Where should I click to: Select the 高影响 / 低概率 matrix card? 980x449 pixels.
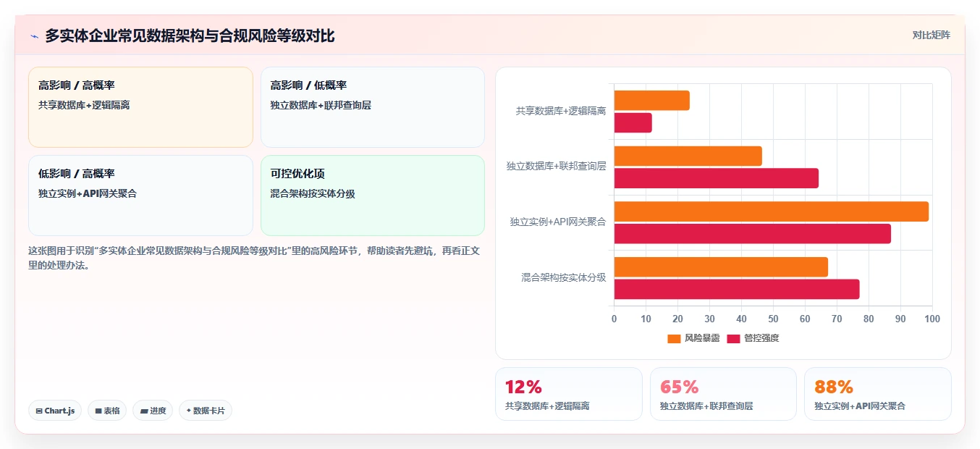pyautogui.click(x=373, y=107)
